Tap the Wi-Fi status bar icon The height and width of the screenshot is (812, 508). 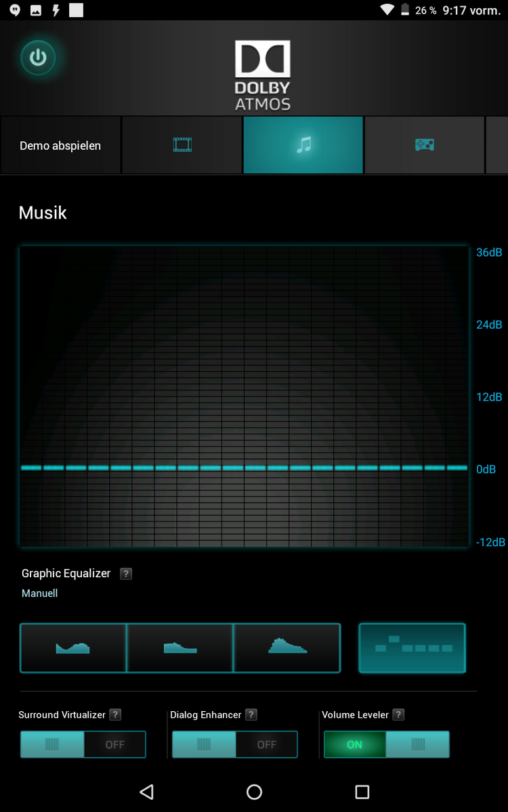click(x=387, y=9)
